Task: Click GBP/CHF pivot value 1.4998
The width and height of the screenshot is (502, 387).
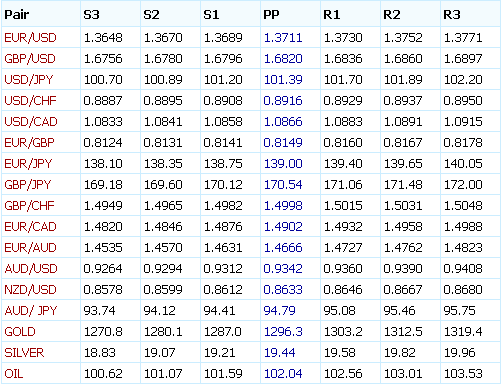Action: (283, 206)
